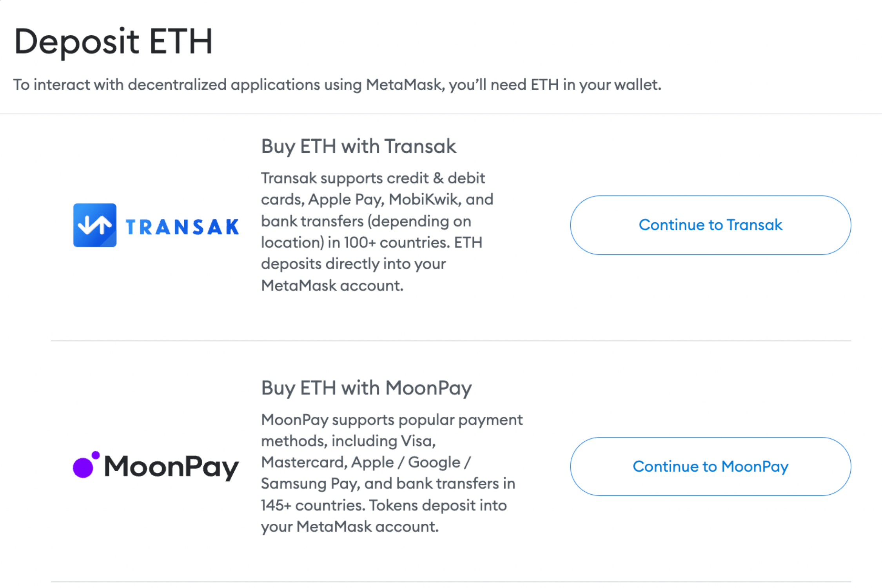Click the MoonPay large purple circle icon
The height and width of the screenshot is (588, 882).
[x=83, y=468]
